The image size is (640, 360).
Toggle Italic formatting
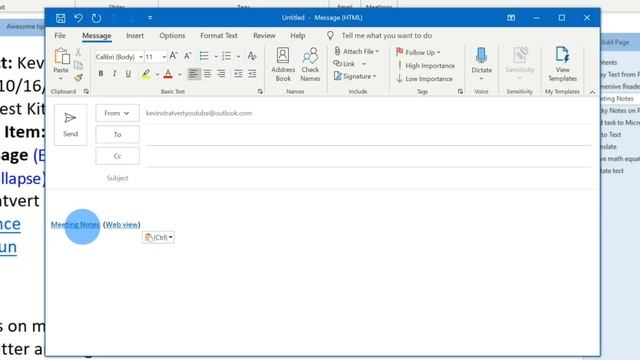[x=114, y=73]
